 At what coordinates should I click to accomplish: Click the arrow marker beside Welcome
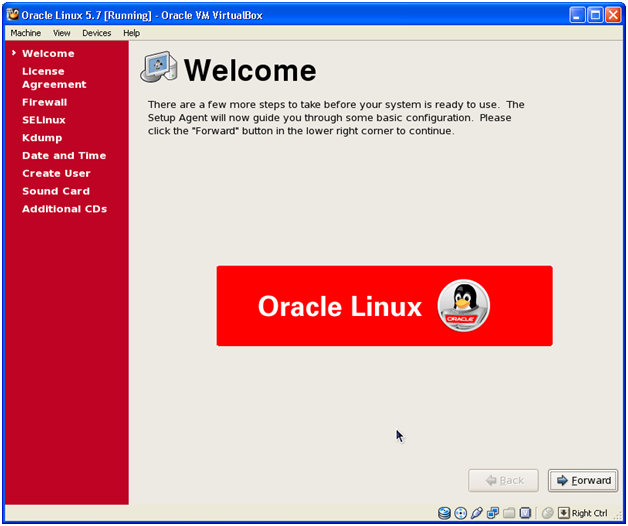click(x=14, y=53)
